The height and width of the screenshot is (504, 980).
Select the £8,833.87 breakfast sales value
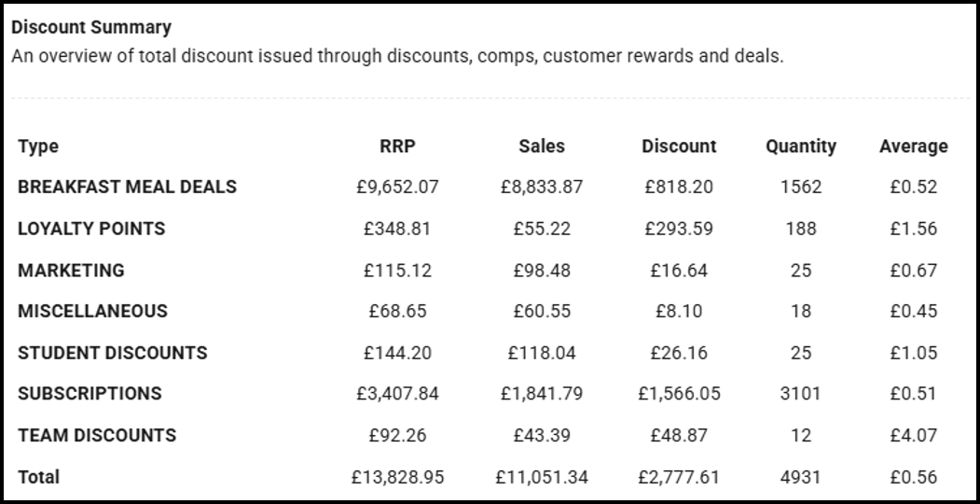tap(542, 187)
